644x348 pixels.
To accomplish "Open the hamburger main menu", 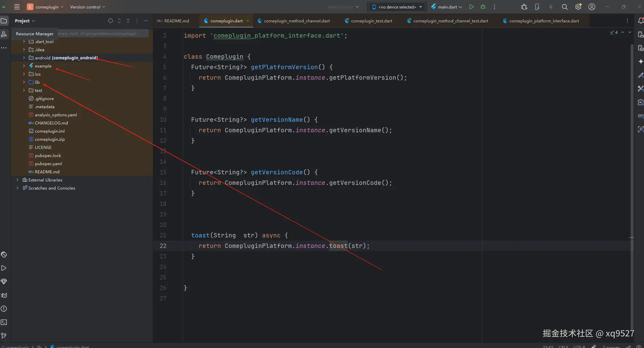I will pyautogui.click(x=17, y=7).
